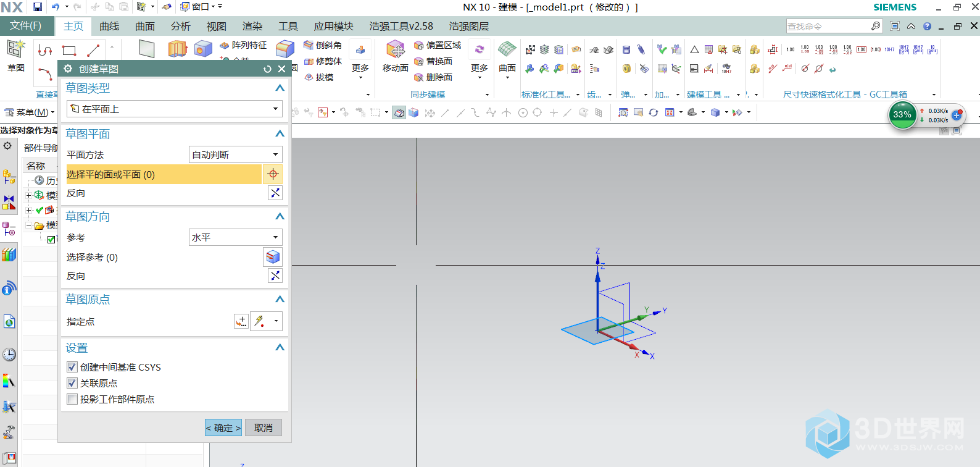Open the 指定点 point type dropdown arrow
The image size is (980, 467).
pyautogui.click(x=276, y=321)
